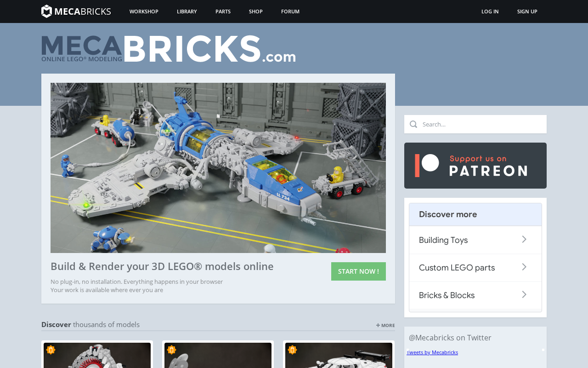Open the second (middle) model thumbnail
The height and width of the screenshot is (368, 588).
coord(218,355)
